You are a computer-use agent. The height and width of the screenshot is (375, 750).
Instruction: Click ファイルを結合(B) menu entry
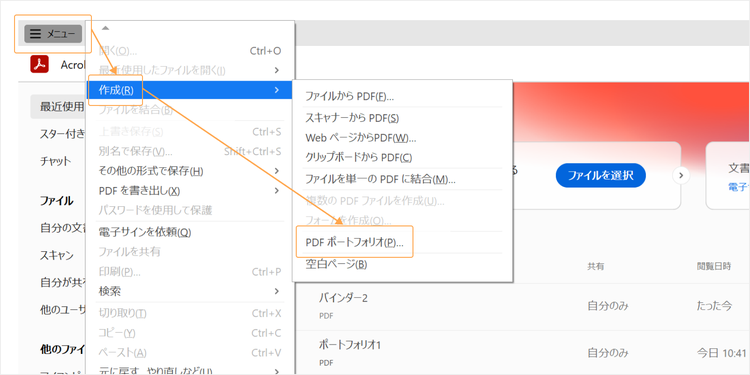(x=189, y=110)
